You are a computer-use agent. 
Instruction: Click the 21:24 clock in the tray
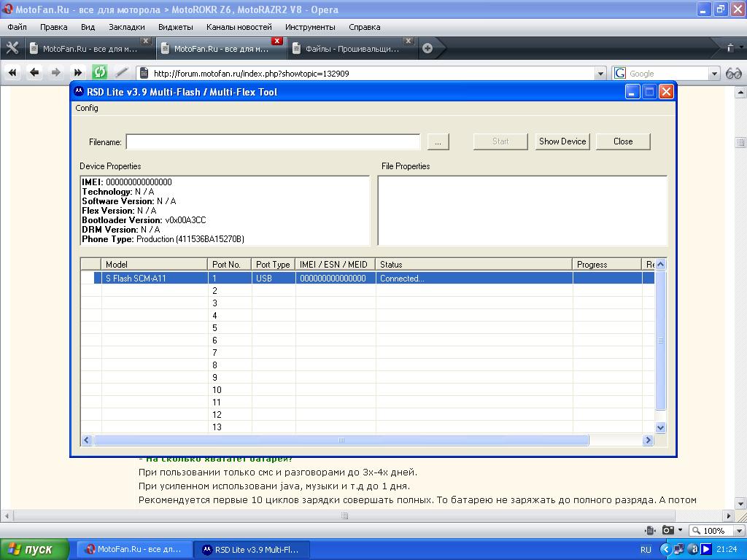pyautogui.click(x=727, y=549)
